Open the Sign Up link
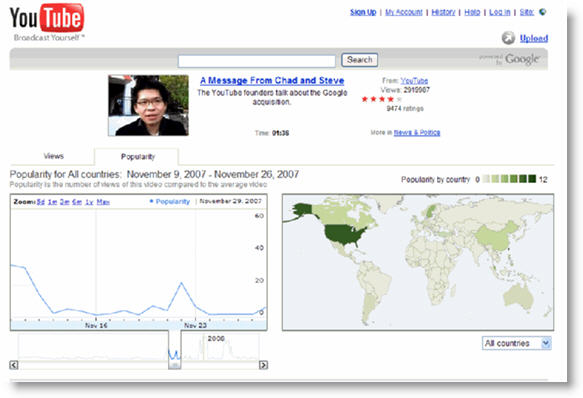This screenshot has height=398, width=583. 363,12
